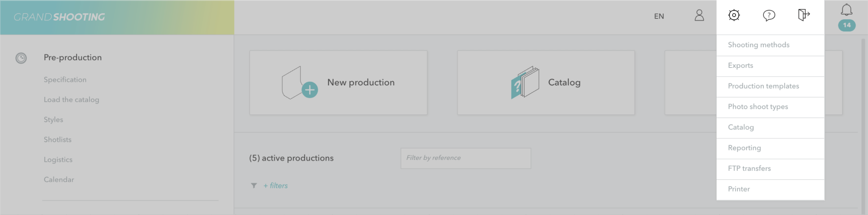868x215 pixels.
Task: Select Exports in settings menu
Action: point(770,66)
